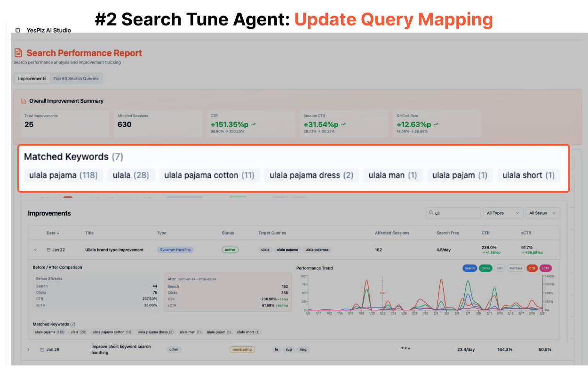Image resolution: width=588 pixels, height=380 pixels.
Task: Click the calendar icon next to Jan 22
Action: (48, 250)
